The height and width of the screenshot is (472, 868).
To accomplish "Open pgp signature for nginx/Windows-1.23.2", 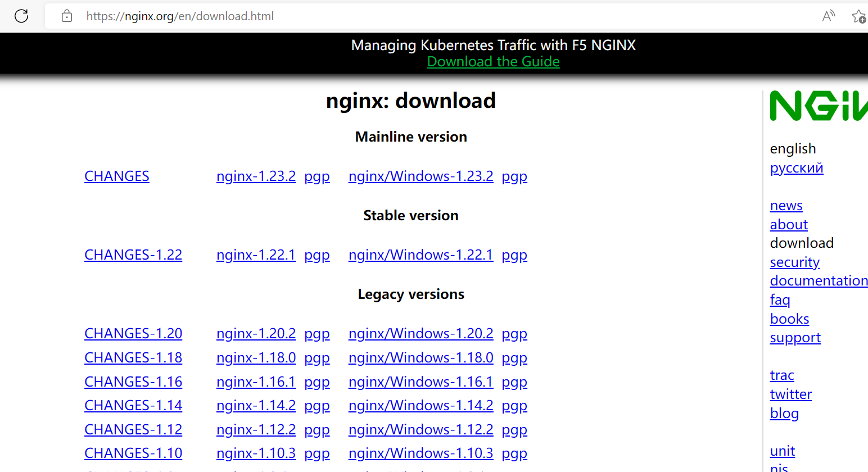I will pos(514,176).
